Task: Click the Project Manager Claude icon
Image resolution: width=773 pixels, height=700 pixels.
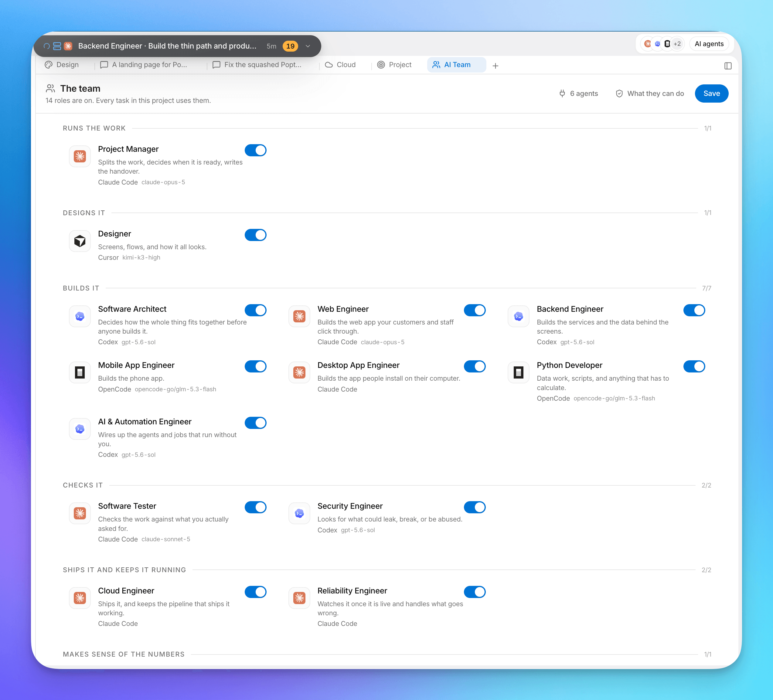Action: 80,156
